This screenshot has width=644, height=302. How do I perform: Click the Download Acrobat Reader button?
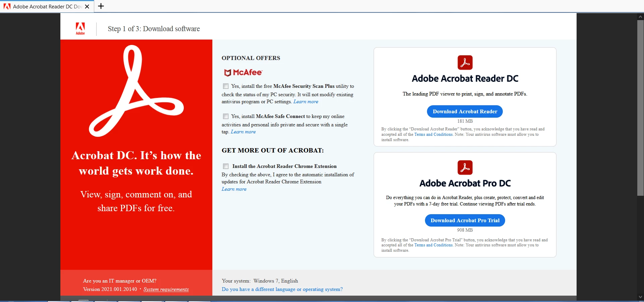click(465, 112)
